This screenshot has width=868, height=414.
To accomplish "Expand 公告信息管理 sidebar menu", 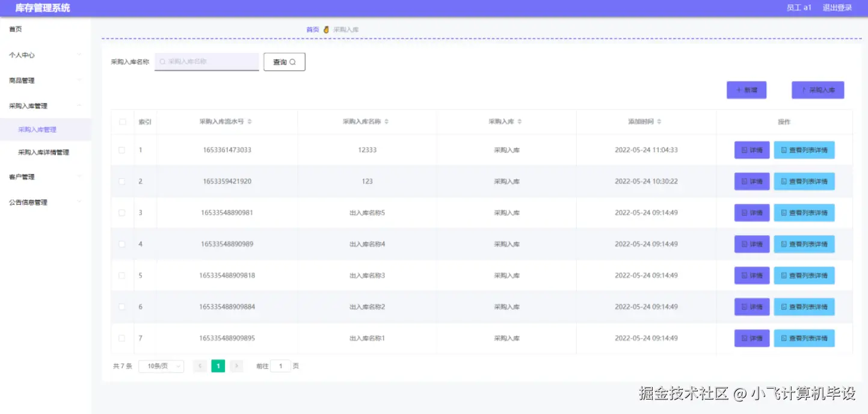I will [x=46, y=202].
